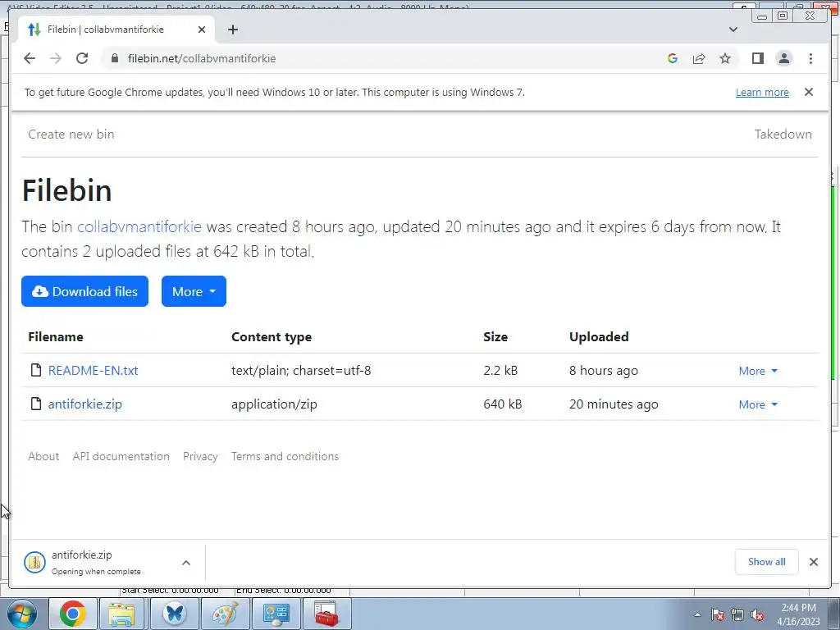The image size is (840, 630).
Task: Click the red toolbox taskbar icon
Action: (x=326, y=614)
